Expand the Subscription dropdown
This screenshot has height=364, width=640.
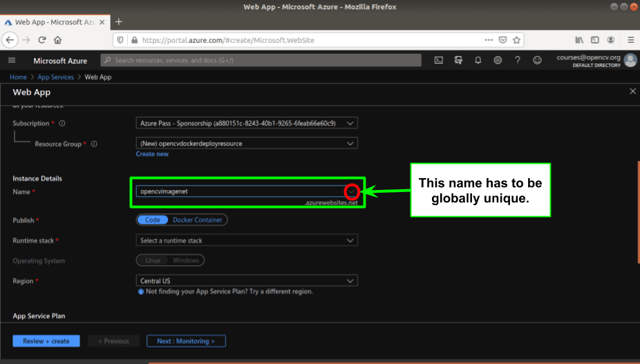(x=247, y=123)
